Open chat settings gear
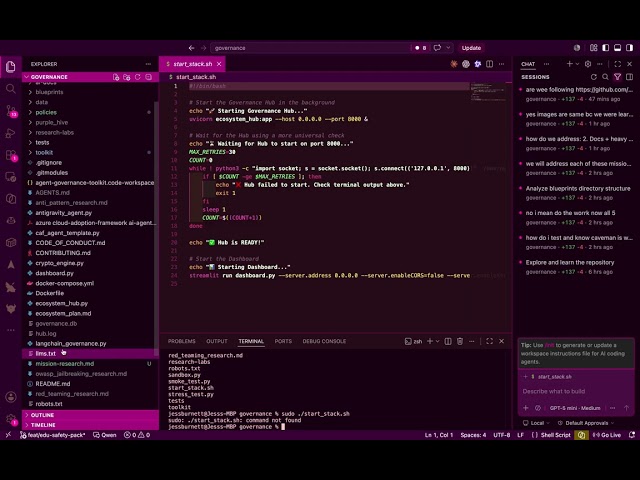The height and width of the screenshot is (480, 640). coord(588,64)
